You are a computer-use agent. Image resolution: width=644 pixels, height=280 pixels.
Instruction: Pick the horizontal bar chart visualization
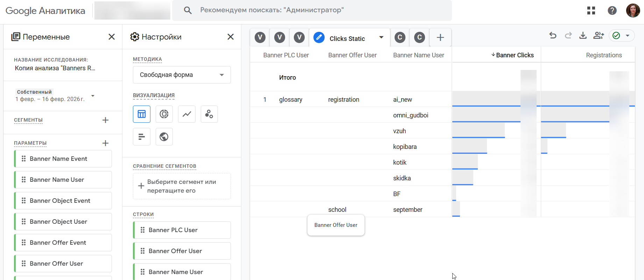click(x=142, y=137)
